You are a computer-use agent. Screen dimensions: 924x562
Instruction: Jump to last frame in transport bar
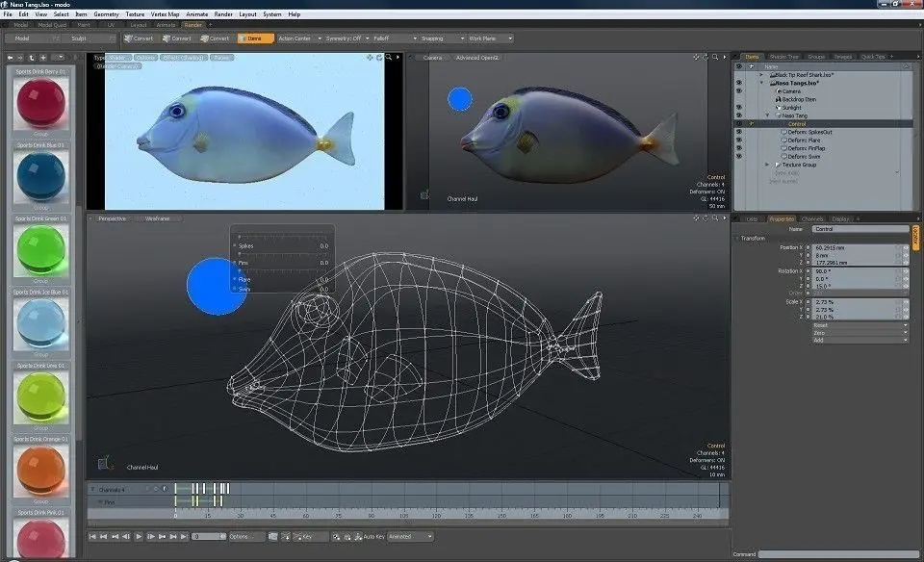tap(185, 537)
